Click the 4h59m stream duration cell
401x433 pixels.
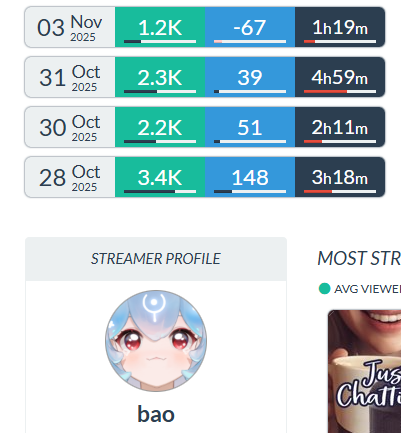click(340, 77)
